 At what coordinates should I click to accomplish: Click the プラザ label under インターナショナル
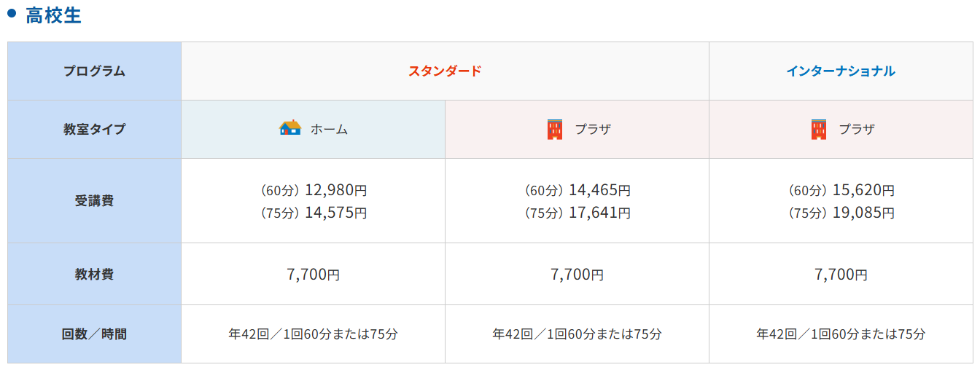pyautogui.click(x=856, y=130)
